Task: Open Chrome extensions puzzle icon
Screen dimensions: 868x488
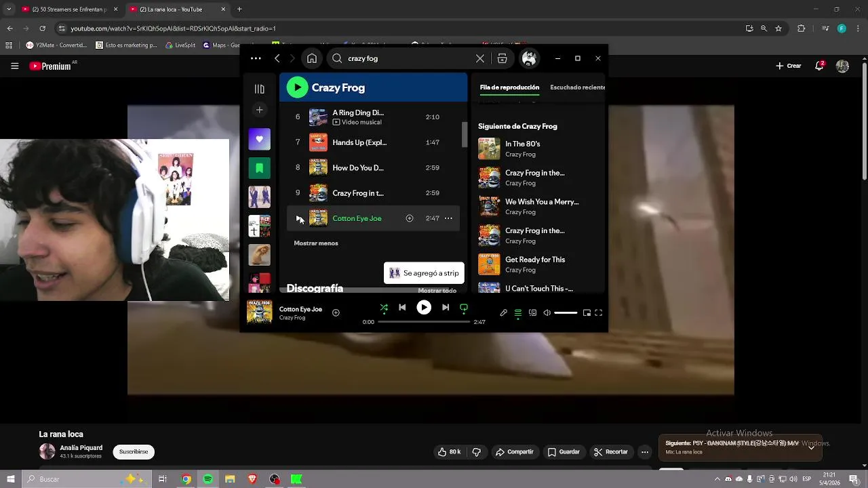Action: click(802, 28)
